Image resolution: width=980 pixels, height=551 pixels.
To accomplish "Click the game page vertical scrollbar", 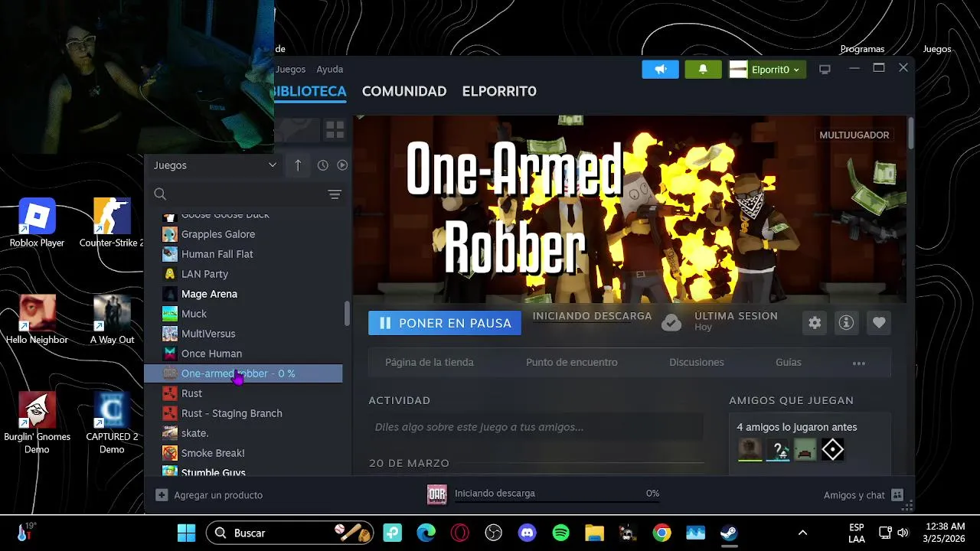I will [x=910, y=133].
